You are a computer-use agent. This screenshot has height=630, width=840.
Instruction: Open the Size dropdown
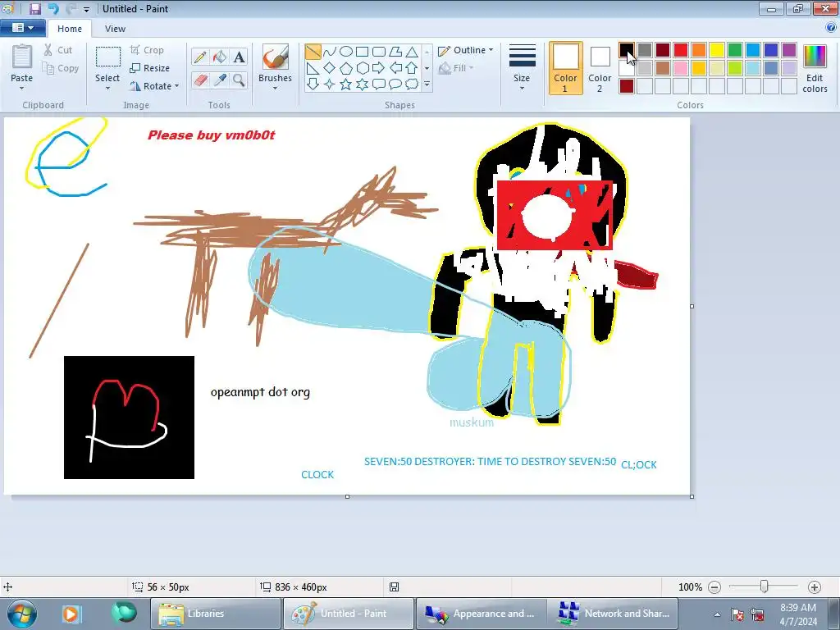[522, 68]
